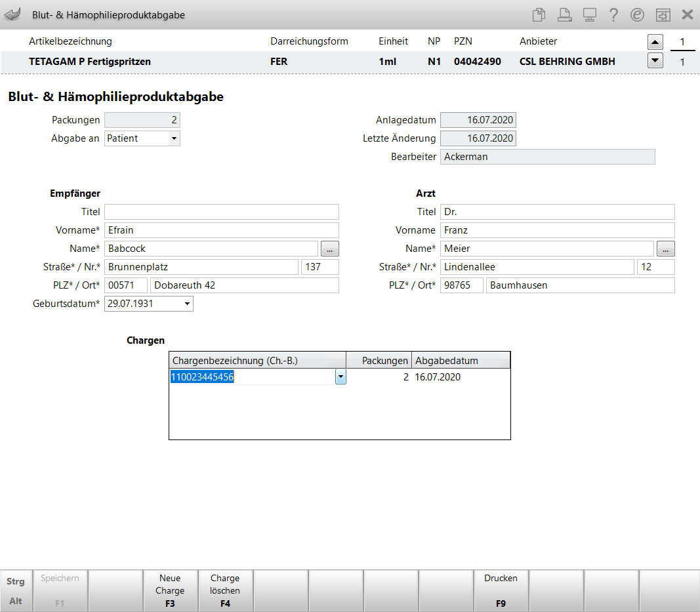The height and width of the screenshot is (612, 700).
Task: Click the Arzt Titel field with Dr.
Action: (x=558, y=212)
